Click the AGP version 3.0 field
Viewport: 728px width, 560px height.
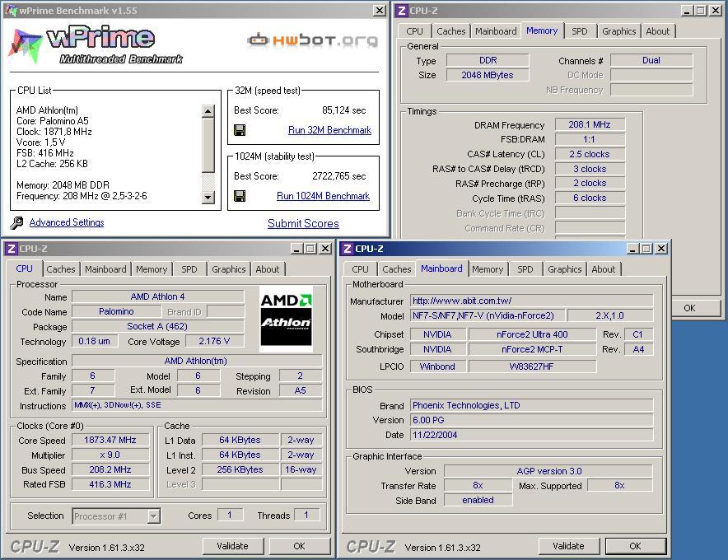click(548, 471)
